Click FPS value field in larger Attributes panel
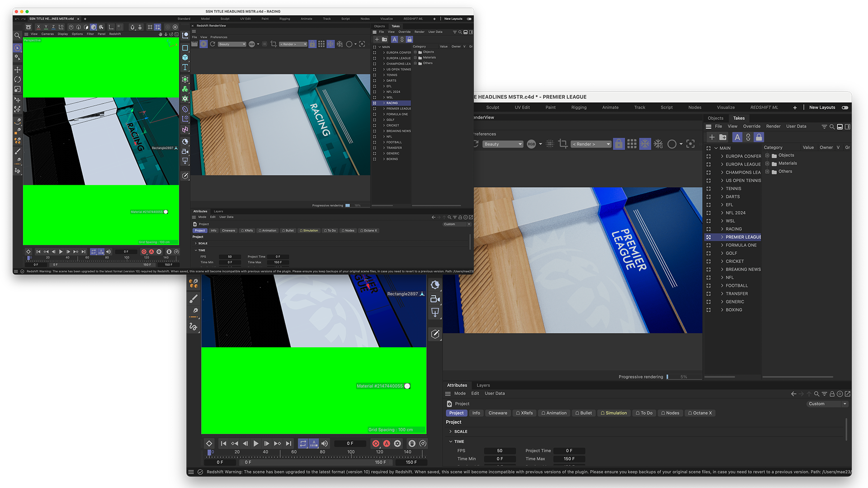The image size is (868, 488). pos(500,450)
